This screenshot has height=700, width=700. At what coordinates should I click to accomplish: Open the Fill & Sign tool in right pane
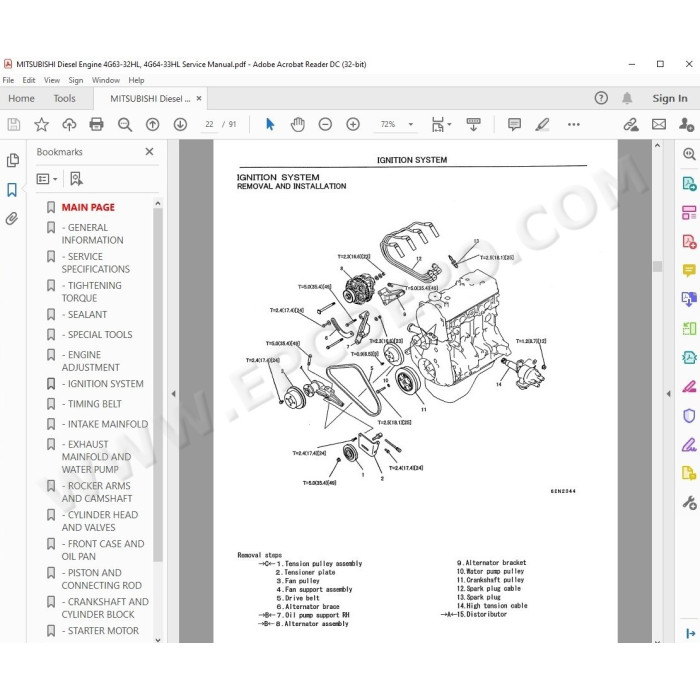(689, 445)
